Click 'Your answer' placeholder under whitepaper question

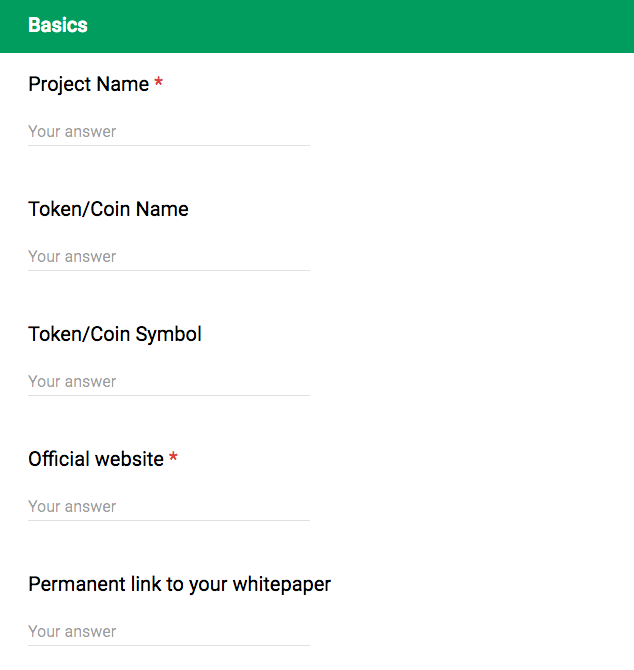click(72, 632)
